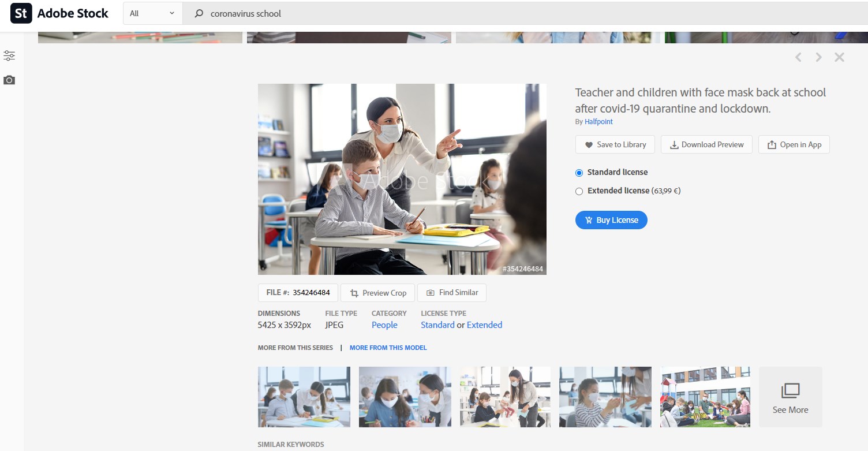Viewport: 868px width, 451px height.
Task: Click Open in App button
Action: (794, 144)
